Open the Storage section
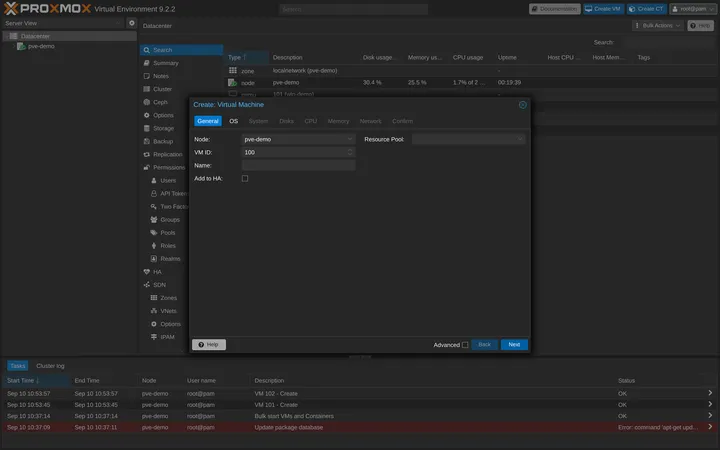The width and height of the screenshot is (720, 450). click(x=163, y=128)
